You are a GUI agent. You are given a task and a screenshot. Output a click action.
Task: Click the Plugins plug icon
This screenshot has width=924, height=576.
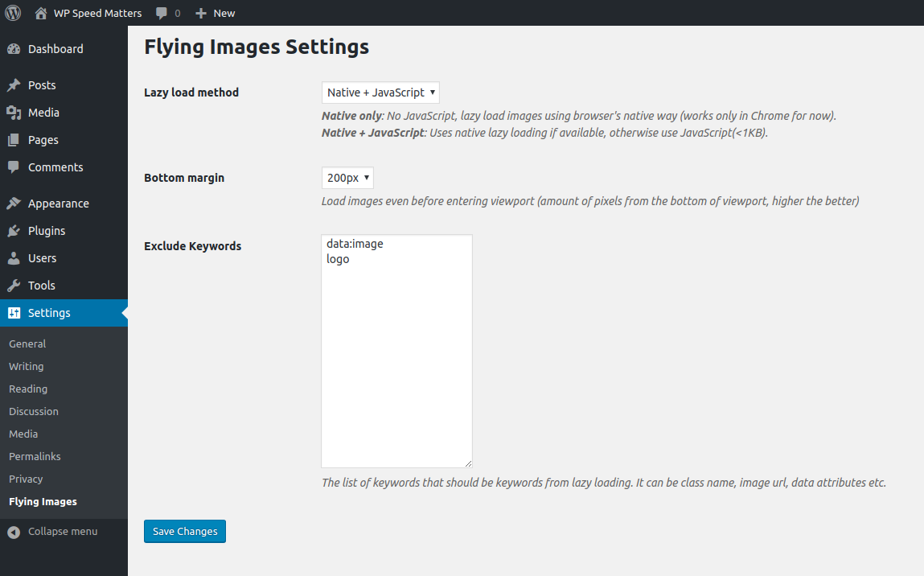point(14,231)
